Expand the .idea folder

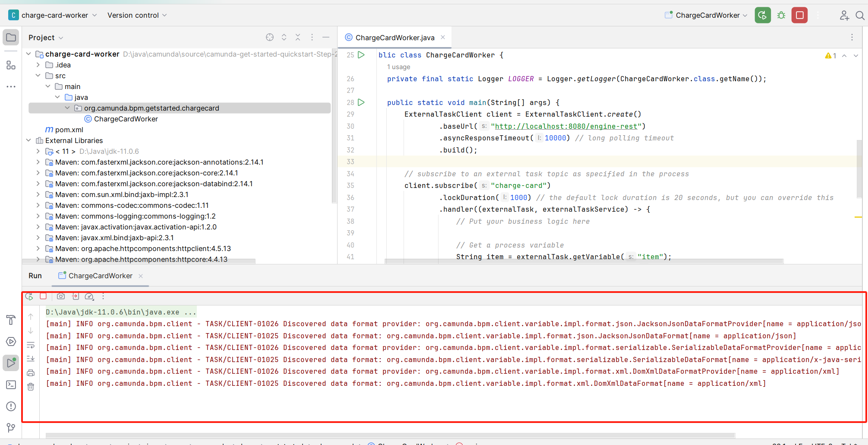click(38, 65)
